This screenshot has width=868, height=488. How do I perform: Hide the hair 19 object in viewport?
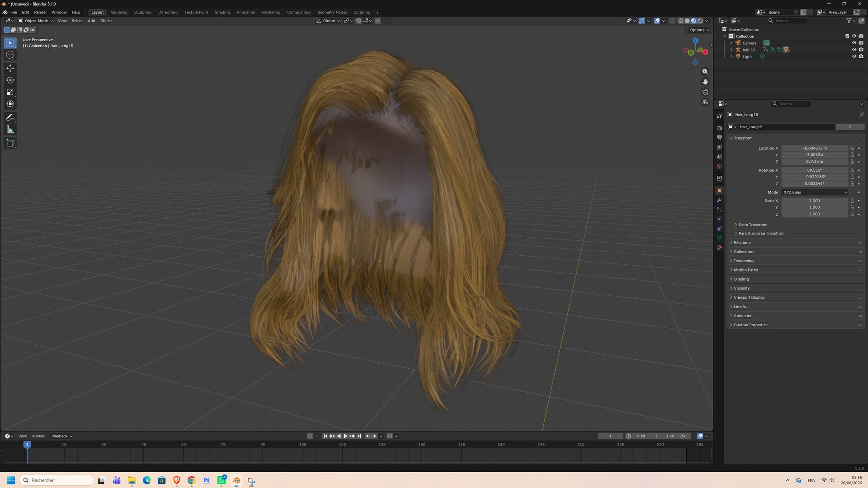click(x=854, y=50)
